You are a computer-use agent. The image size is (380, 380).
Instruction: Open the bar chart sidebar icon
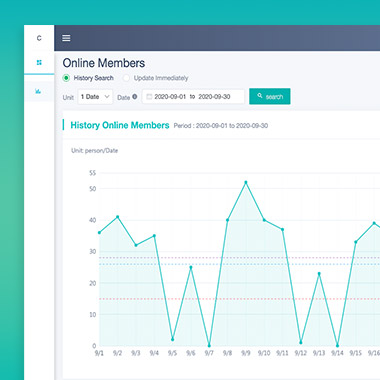click(38, 91)
